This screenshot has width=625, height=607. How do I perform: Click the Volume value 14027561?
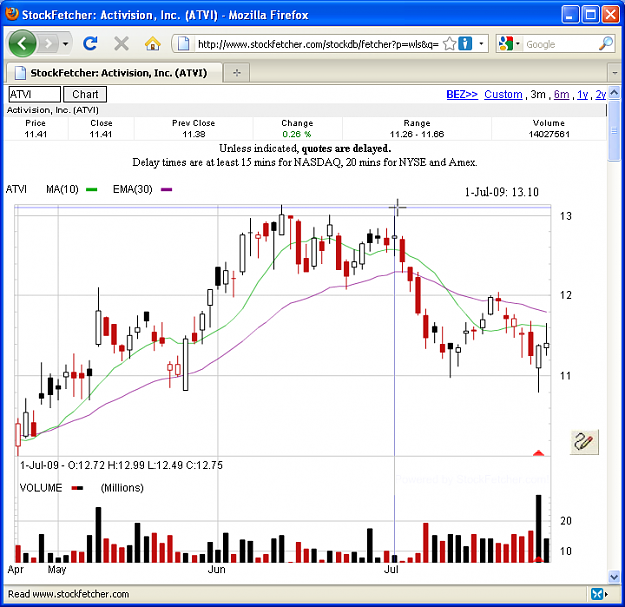pos(549,134)
